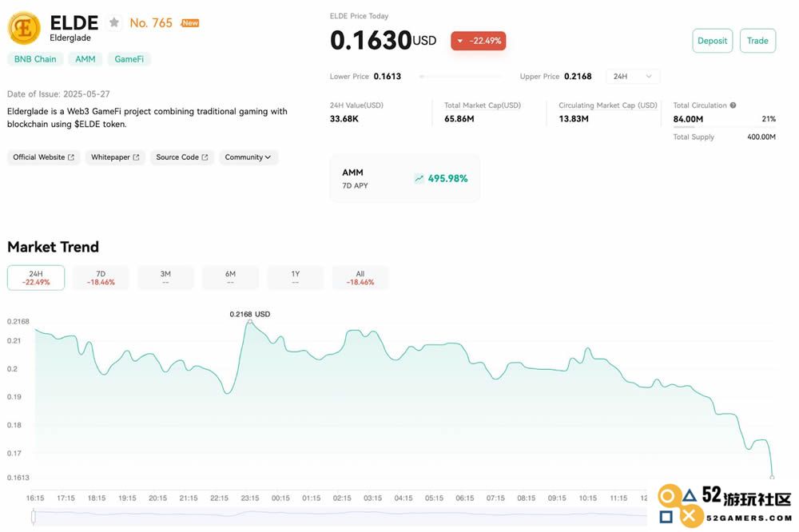
Task: Expand the Community dropdown
Action: (248, 157)
